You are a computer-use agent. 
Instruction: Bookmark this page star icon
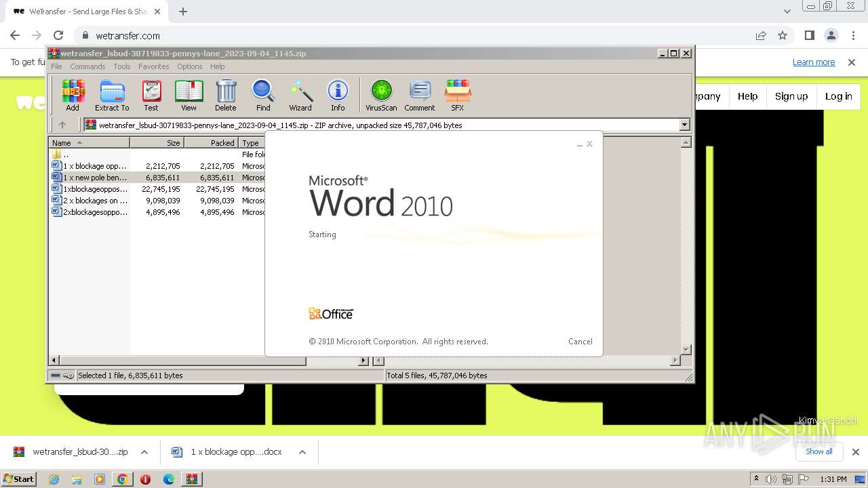[x=783, y=36]
